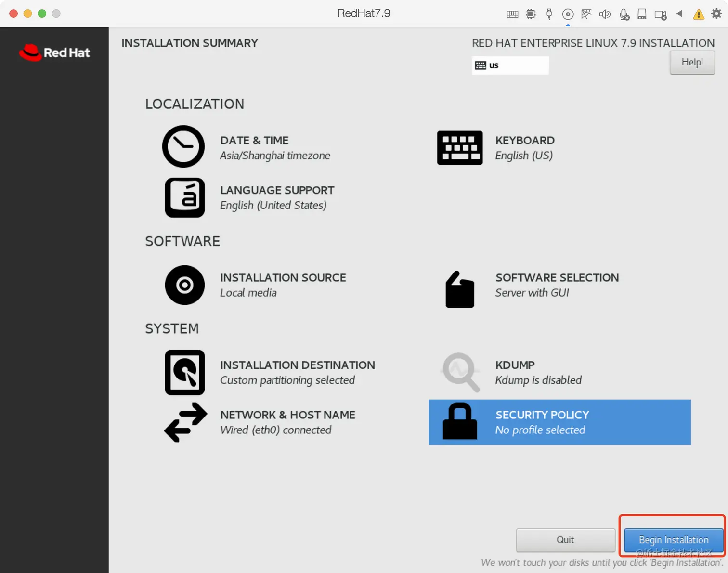Viewport: 728px width, 573px height.
Task: Click the Red Hat logo in sidebar
Action: click(x=54, y=52)
